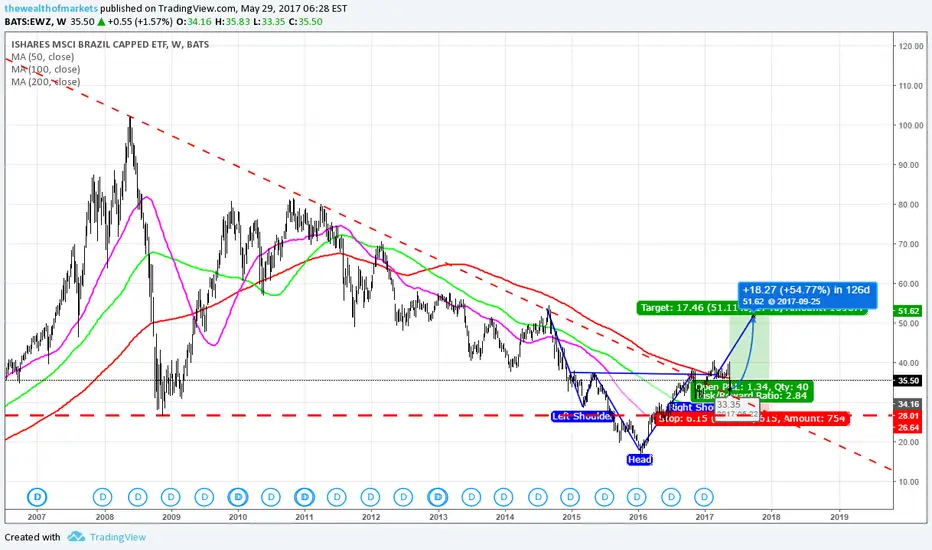Open the thewealthofmarkets author profile link
This screenshot has width=932, height=550.
click(x=51, y=8)
